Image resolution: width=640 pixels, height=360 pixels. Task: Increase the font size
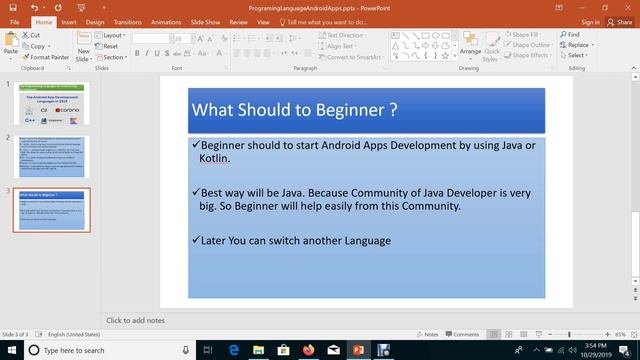coord(200,39)
